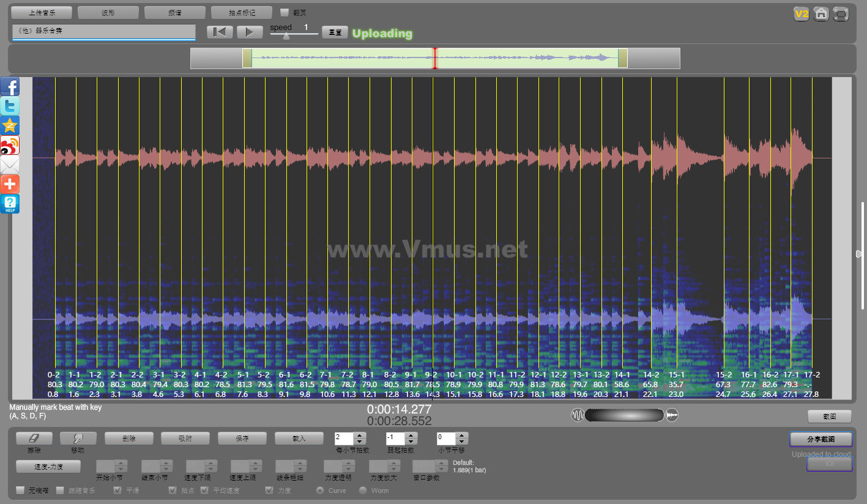This screenshot has height=504, width=867.
Task: Select the eraser (擦除) tool
Action: (34, 439)
